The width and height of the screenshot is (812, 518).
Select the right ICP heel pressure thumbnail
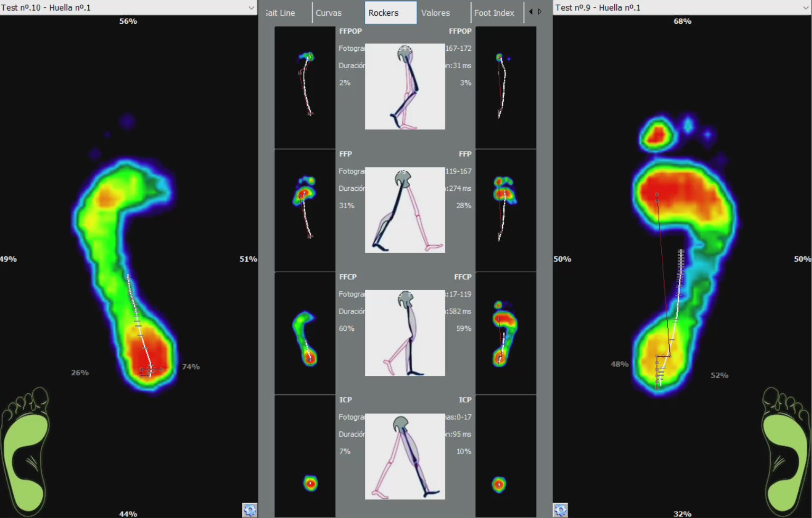pos(506,456)
